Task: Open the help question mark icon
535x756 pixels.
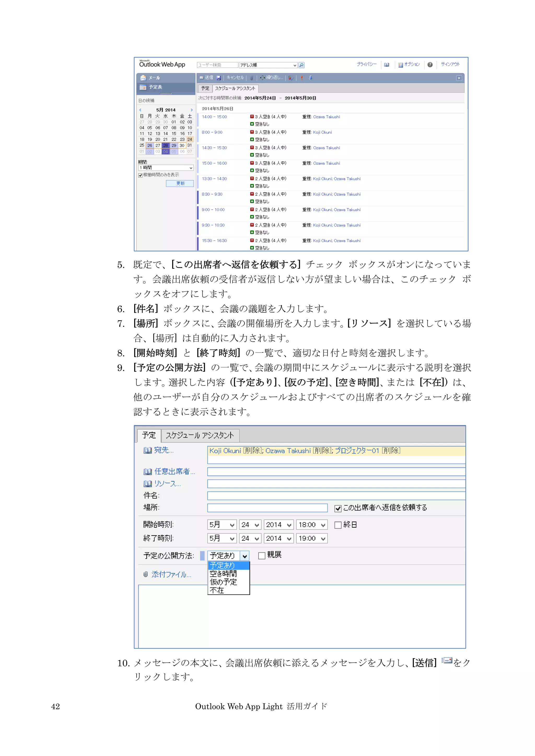Action: [430, 65]
